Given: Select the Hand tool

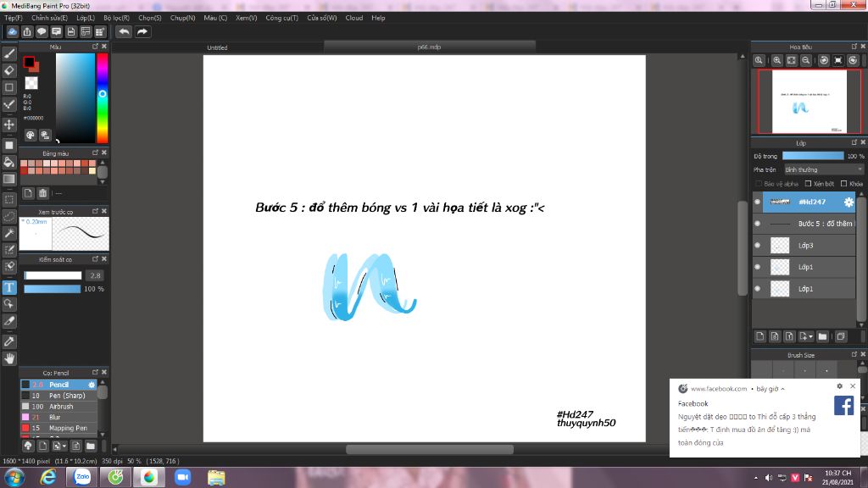Looking at the screenshot, I should coord(9,358).
